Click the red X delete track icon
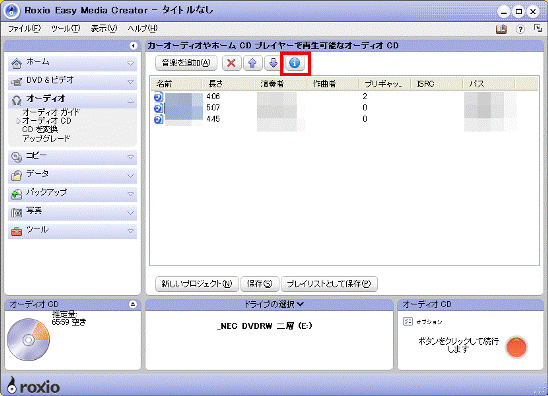Viewport: 548px width, 396px height. 231,63
